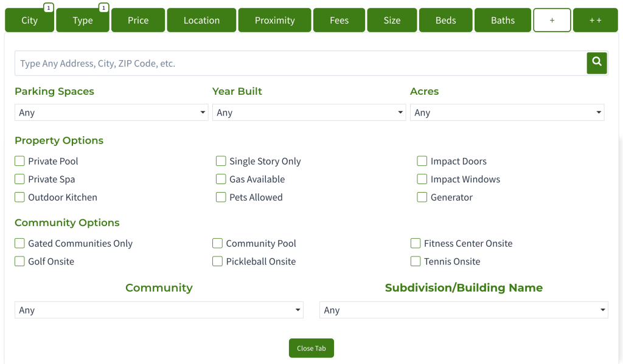The height and width of the screenshot is (364, 623).
Task: Focus the address search input field
Action: pyautogui.click(x=301, y=63)
